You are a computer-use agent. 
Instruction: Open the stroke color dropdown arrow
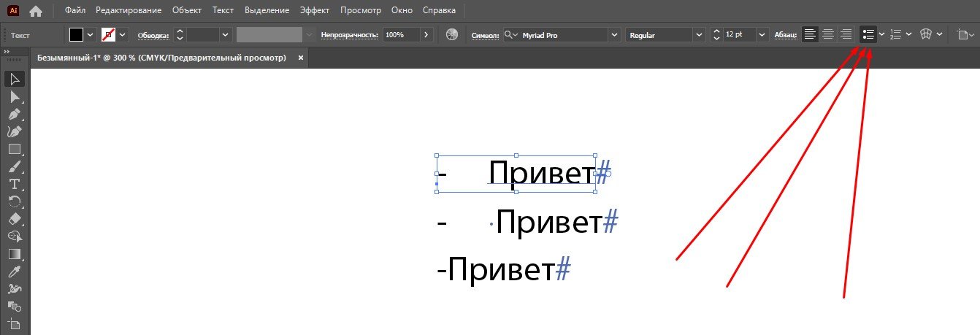(122, 34)
